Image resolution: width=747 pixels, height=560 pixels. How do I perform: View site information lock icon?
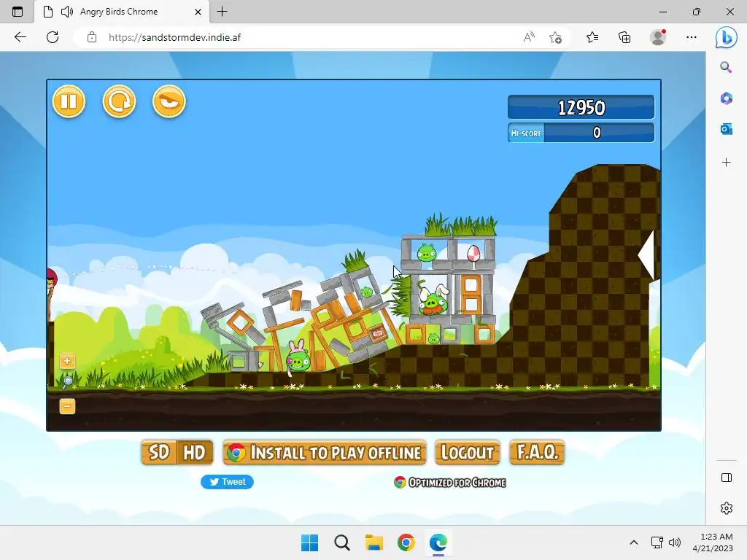click(92, 37)
